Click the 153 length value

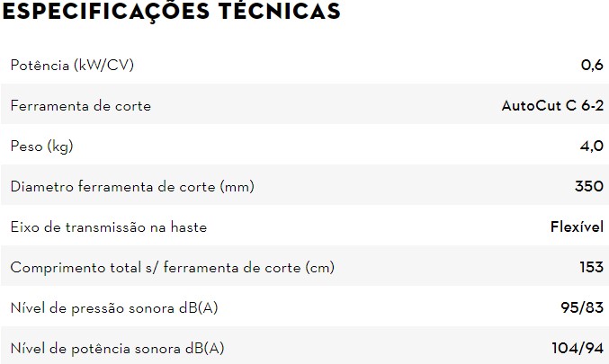[592, 267]
